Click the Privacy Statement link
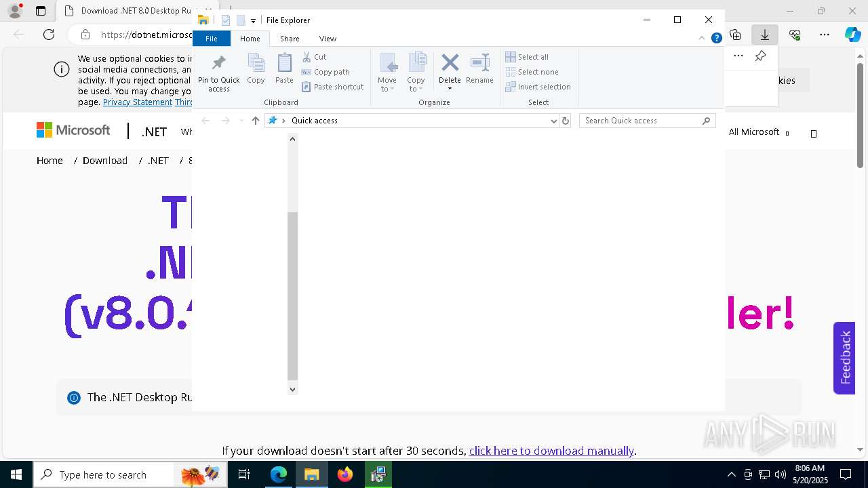The height and width of the screenshot is (488, 868). [138, 102]
